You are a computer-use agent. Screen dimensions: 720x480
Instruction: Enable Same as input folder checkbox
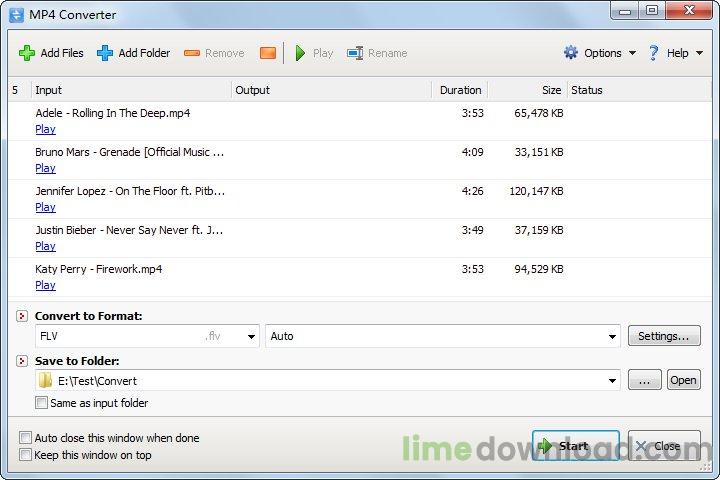[x=41, y=403]
